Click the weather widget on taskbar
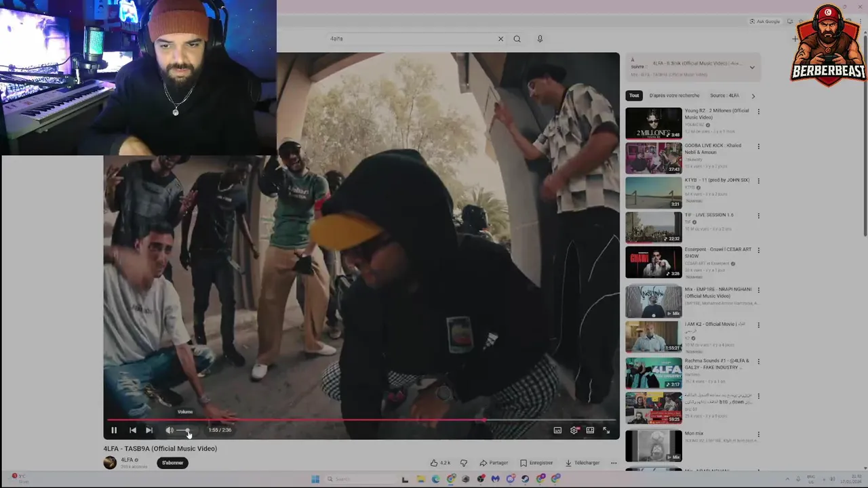The height and width of the screenshot is (488, 868). [x=19, y=479]
